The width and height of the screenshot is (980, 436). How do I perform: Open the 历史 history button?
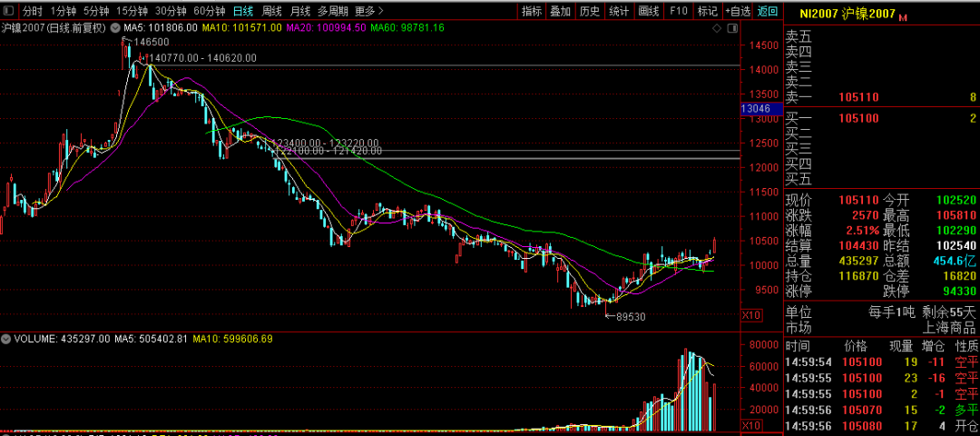click(x=590, y=11)
